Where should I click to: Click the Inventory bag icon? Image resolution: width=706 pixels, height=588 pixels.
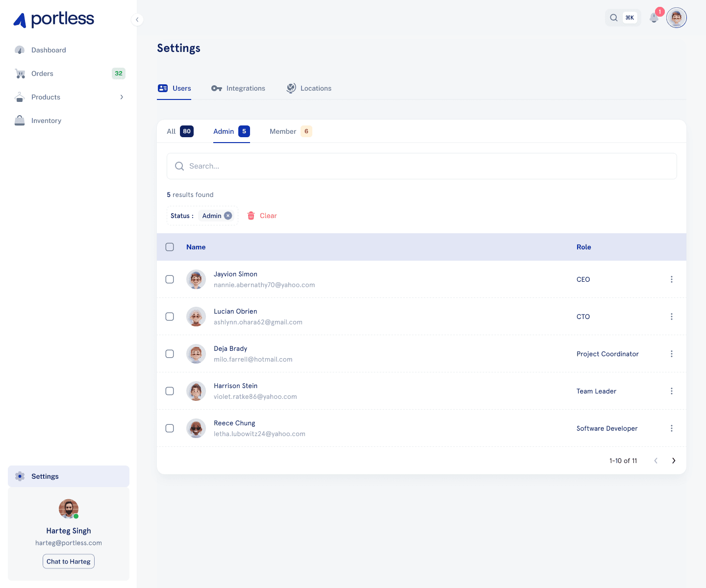[20, 121]
